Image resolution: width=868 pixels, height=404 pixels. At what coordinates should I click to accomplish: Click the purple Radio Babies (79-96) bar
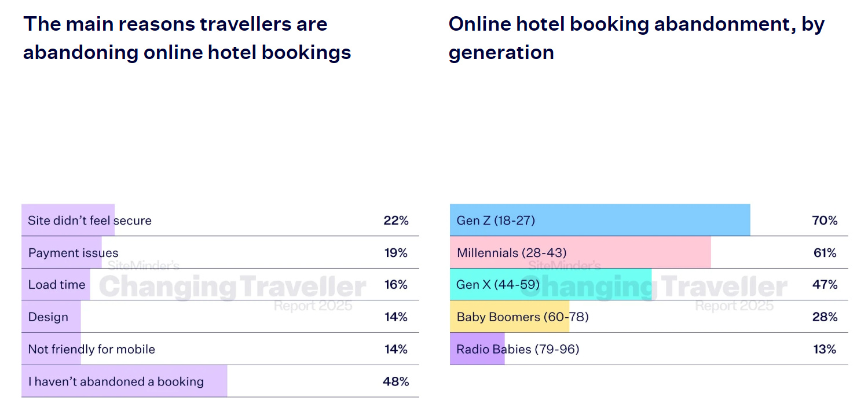[477, 350]
